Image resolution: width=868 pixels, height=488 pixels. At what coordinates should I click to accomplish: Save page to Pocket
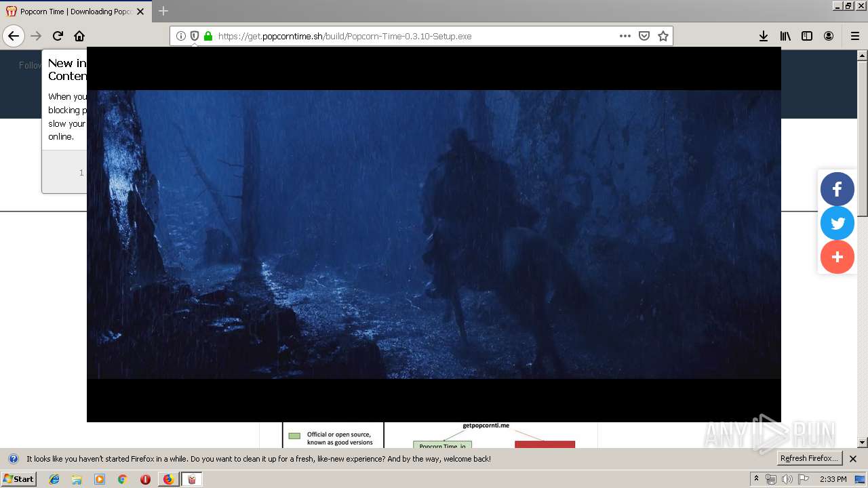[x=644, y=36]
